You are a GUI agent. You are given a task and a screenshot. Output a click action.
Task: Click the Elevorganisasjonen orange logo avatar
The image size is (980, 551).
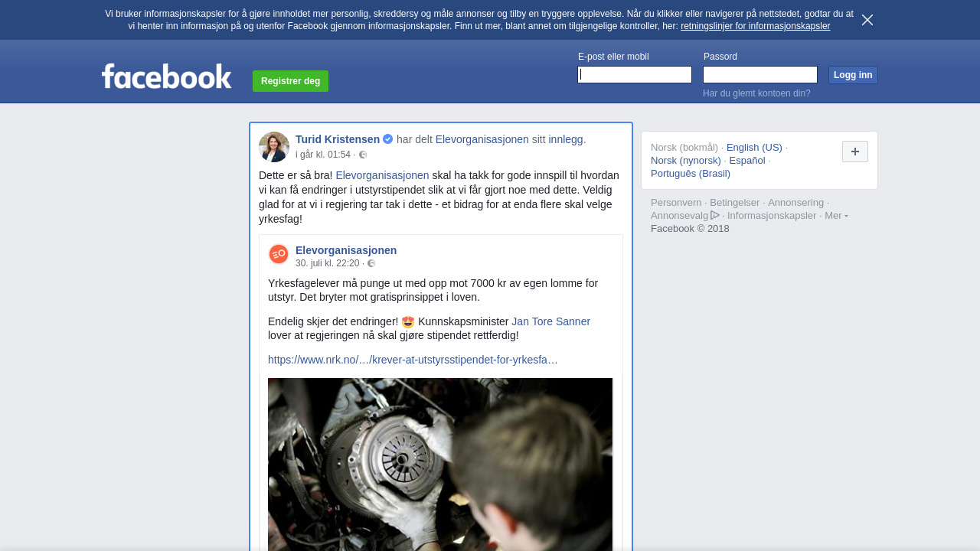279,254
